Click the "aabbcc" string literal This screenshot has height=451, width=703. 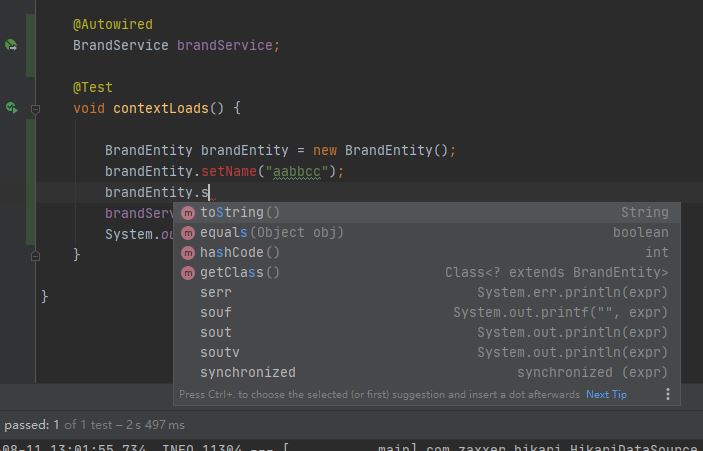[x=297, y=171]
